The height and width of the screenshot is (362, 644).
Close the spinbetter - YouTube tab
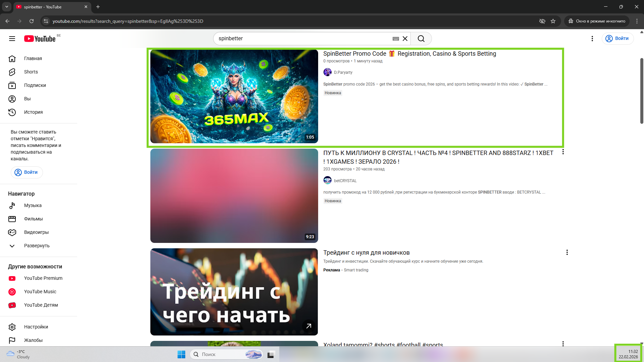coord(86,7)
